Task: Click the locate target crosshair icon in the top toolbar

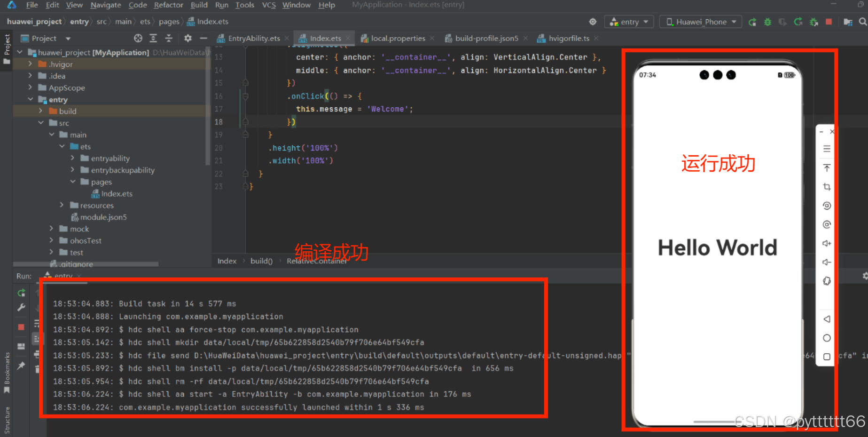Action: (593, 22)
